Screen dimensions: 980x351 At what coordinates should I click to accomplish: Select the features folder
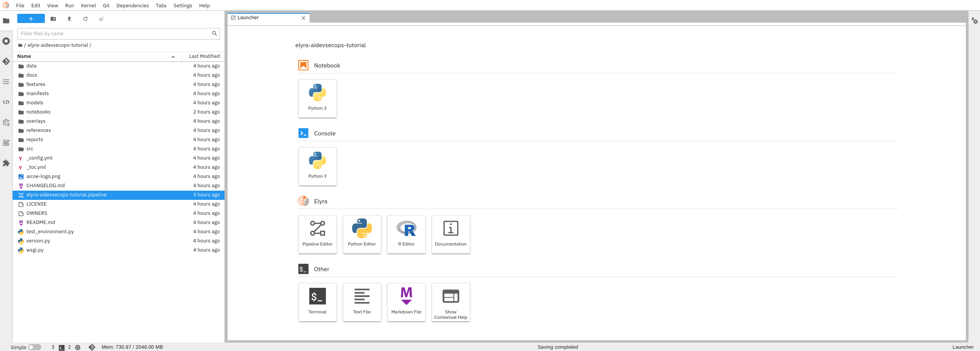point(119,84)
